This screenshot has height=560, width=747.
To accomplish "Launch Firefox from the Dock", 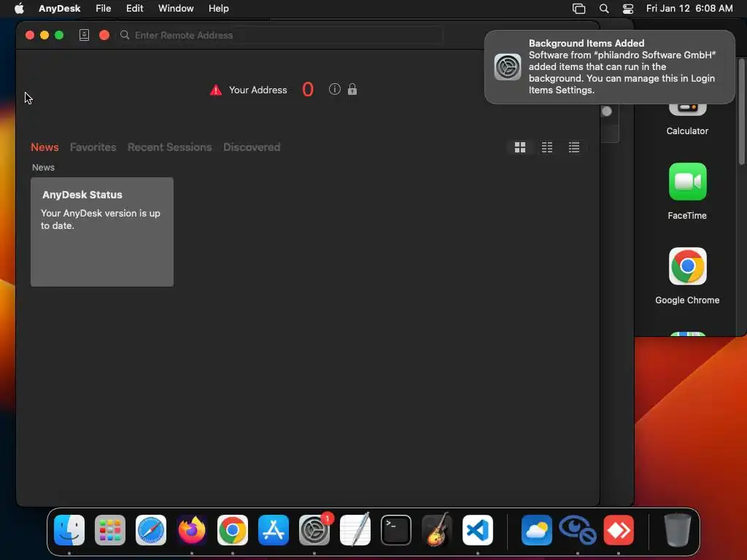I will click(x=192, y=530).
